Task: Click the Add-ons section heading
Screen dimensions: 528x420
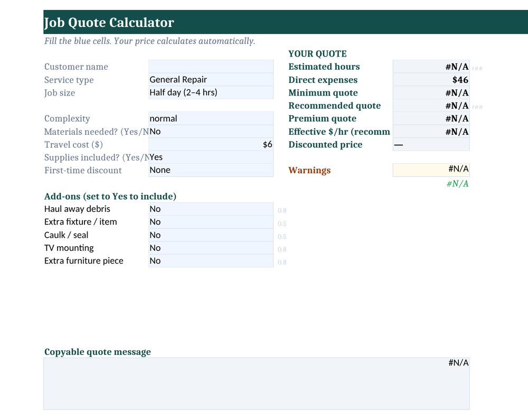Action: tap(110, 197)
